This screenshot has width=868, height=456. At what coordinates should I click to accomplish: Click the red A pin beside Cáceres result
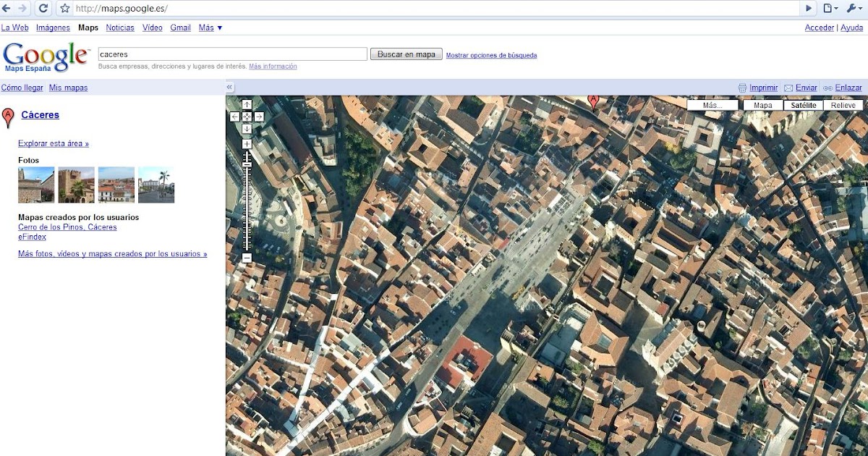click(9, 117)
